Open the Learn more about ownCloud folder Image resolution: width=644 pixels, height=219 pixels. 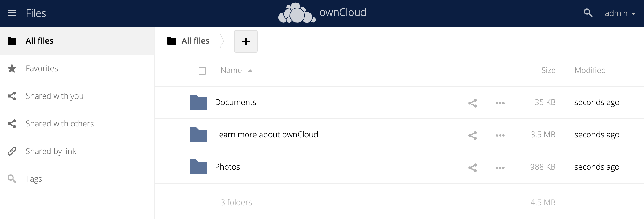(266, 135)
